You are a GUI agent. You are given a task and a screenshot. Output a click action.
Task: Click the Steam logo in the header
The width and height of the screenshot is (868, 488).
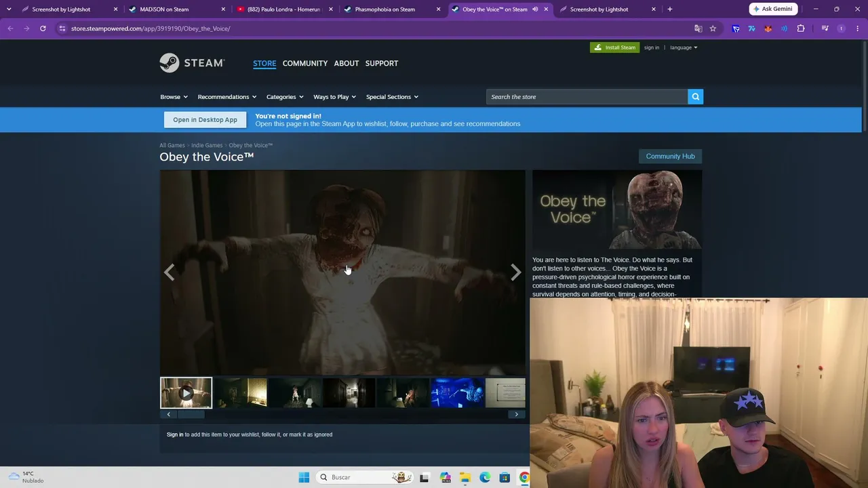pos(192,63)
